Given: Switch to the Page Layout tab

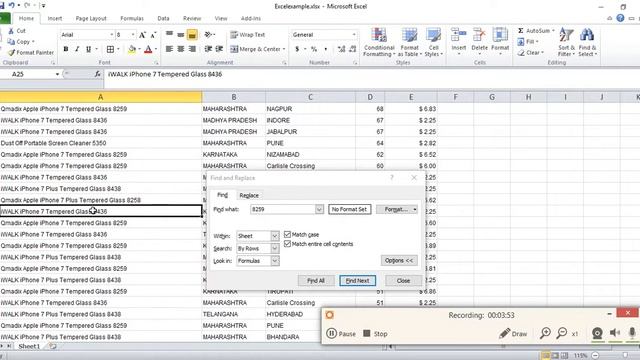Looking at the screenshot, I should pos(91,18).
